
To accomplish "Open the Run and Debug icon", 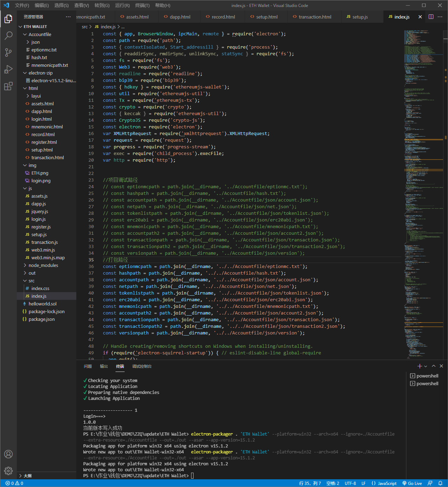I will (8, 69).
